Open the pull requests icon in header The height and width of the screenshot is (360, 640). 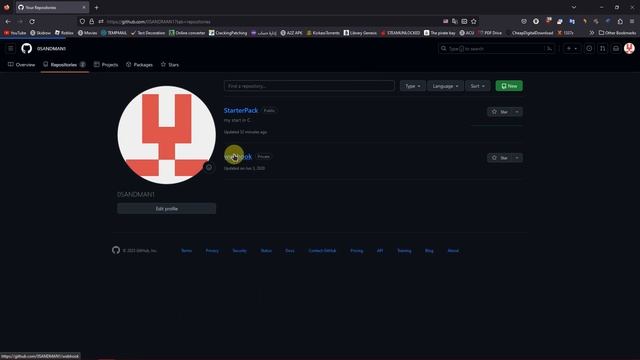(x=602, y=49)
